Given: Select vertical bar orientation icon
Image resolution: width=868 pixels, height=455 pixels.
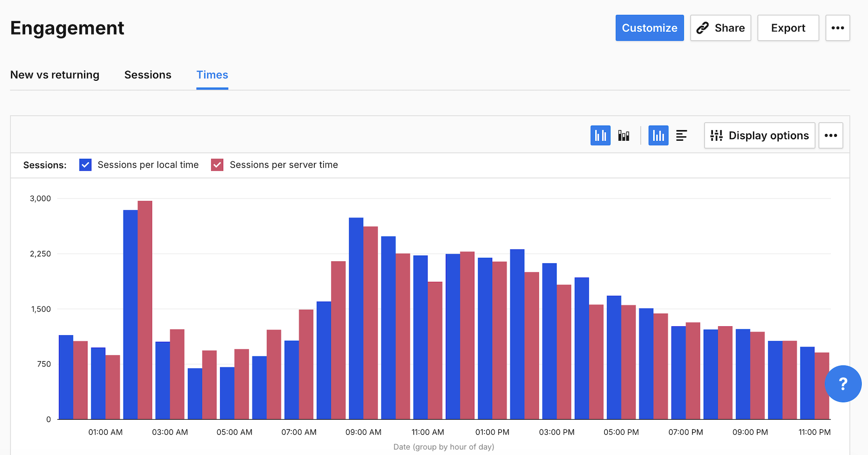Looking at the screenshot, I should (x=658, y=135).
